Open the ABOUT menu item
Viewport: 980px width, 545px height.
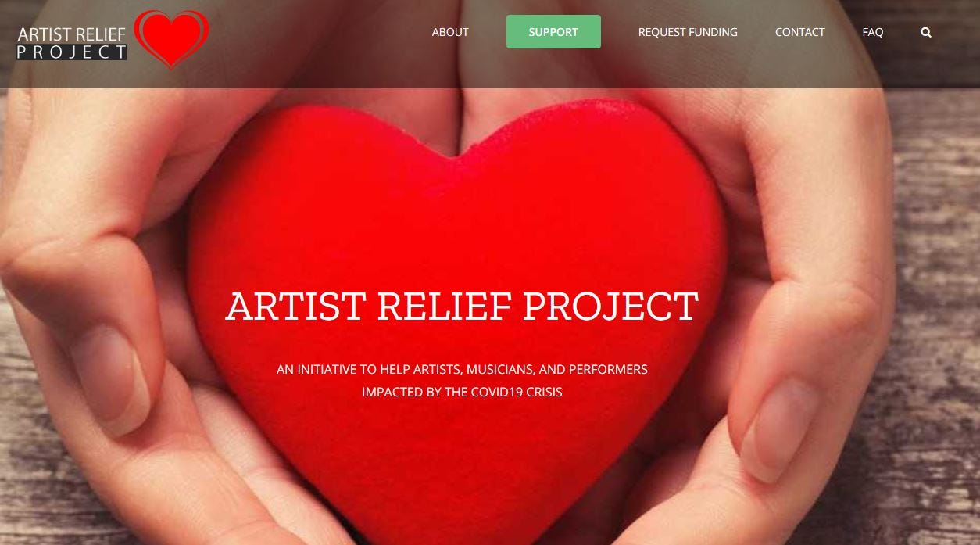pos(450,32)
